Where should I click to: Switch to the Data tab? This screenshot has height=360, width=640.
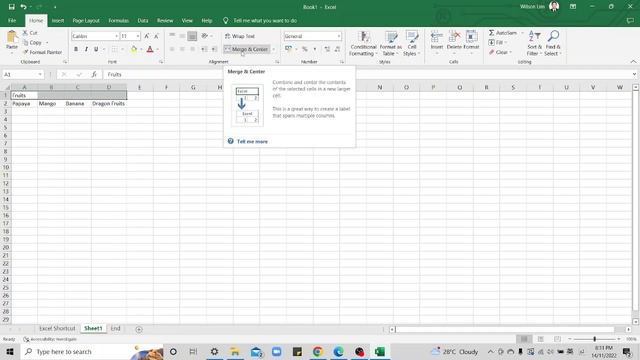tap(143, 20)
